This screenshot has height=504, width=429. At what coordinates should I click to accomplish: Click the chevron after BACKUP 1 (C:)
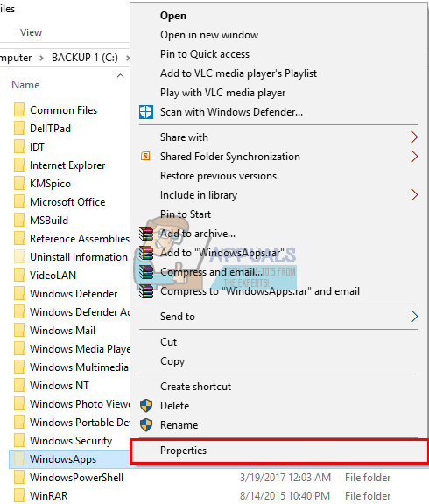click(128, 58)
